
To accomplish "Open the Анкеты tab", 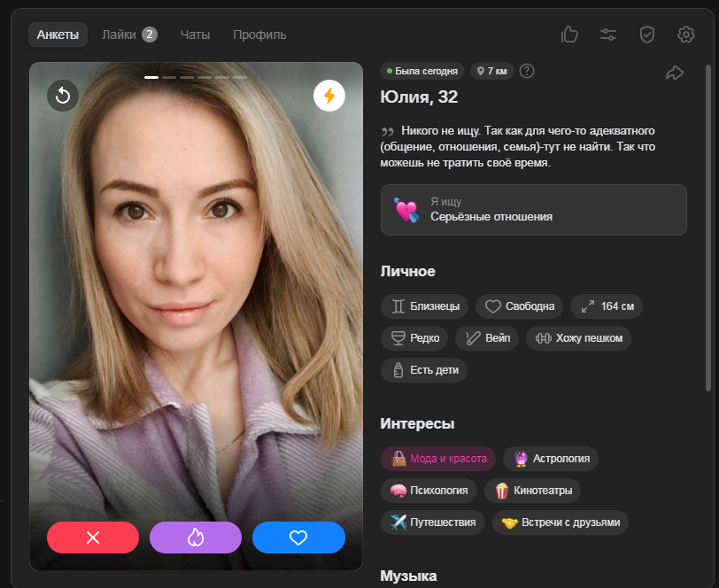I will point(58,35).
